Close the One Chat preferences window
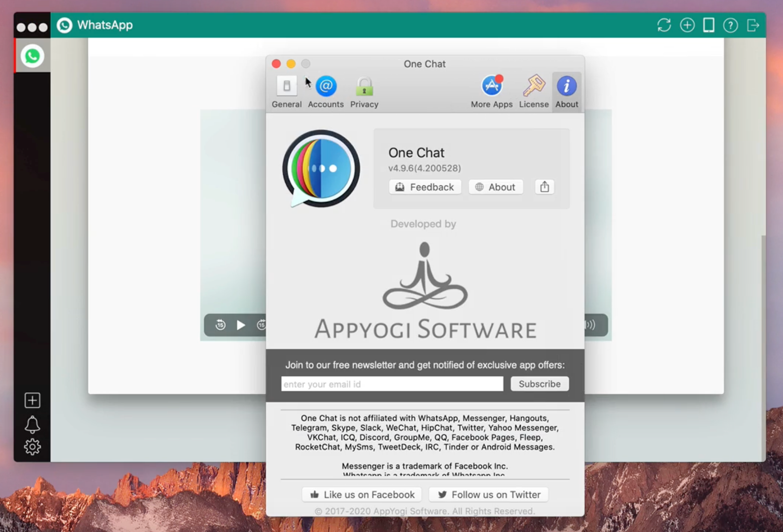 pyautogui.click(x=276, y=64)
